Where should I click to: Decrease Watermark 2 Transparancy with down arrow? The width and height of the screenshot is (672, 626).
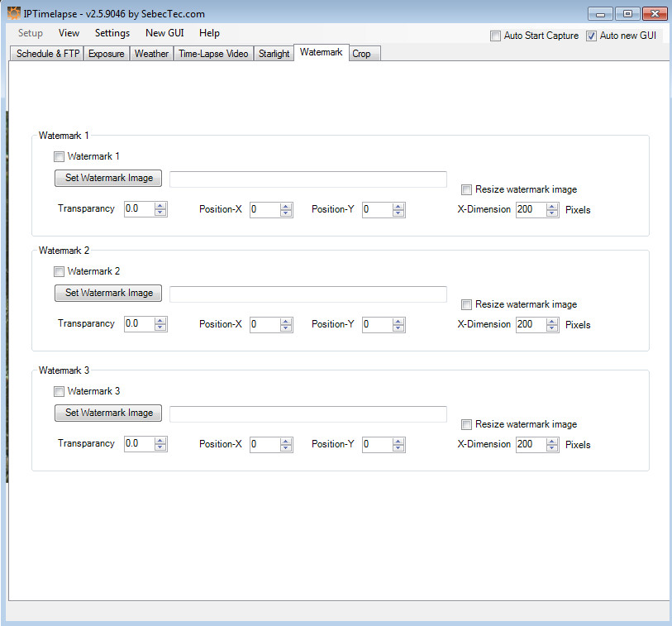160,328
